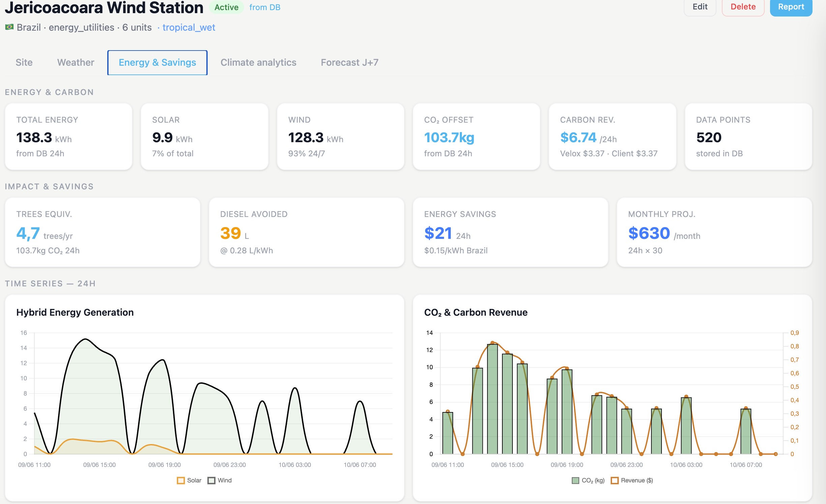826x504 pixels.
Task: Click the Monthly Proj. $630 value
Action: pyautogui.click(x=649, y=233)
